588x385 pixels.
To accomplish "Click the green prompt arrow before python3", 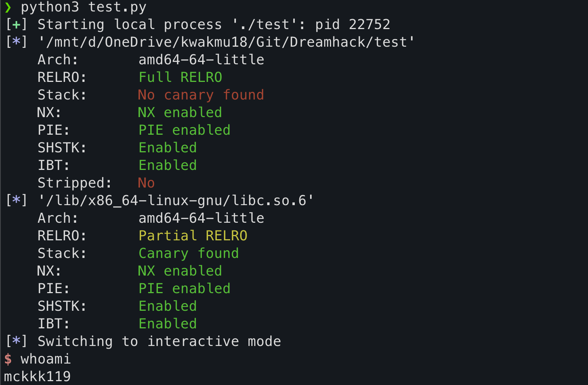I will (x=8, y=7).
